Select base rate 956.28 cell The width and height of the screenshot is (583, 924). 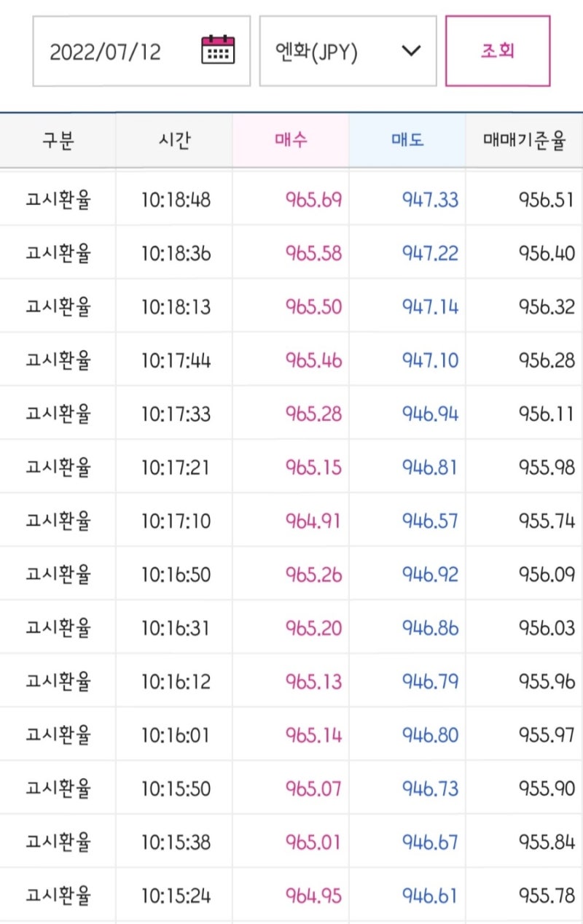tap(547, 360)
